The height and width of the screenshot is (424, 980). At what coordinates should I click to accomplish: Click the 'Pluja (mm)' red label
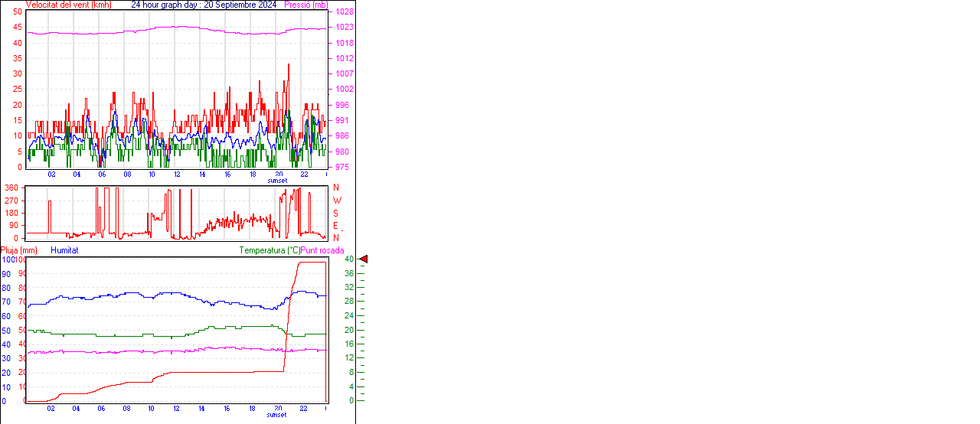[x=19, y=250]
